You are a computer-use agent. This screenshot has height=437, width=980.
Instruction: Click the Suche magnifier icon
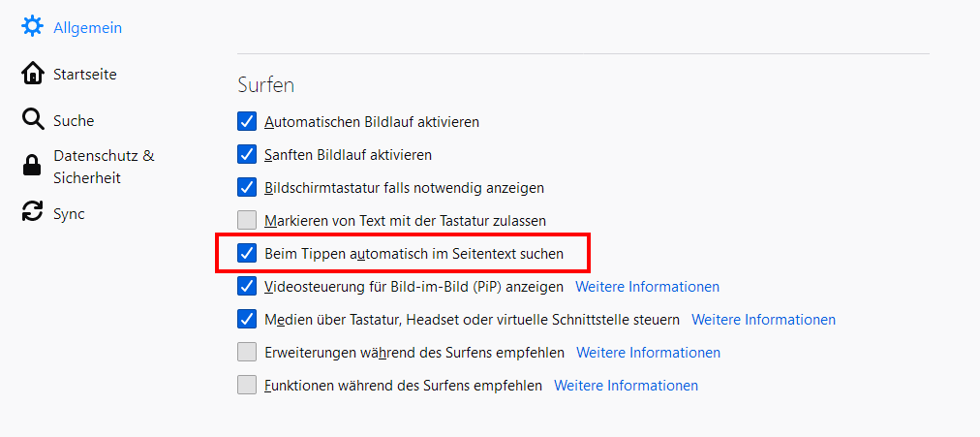pos(33,120)
